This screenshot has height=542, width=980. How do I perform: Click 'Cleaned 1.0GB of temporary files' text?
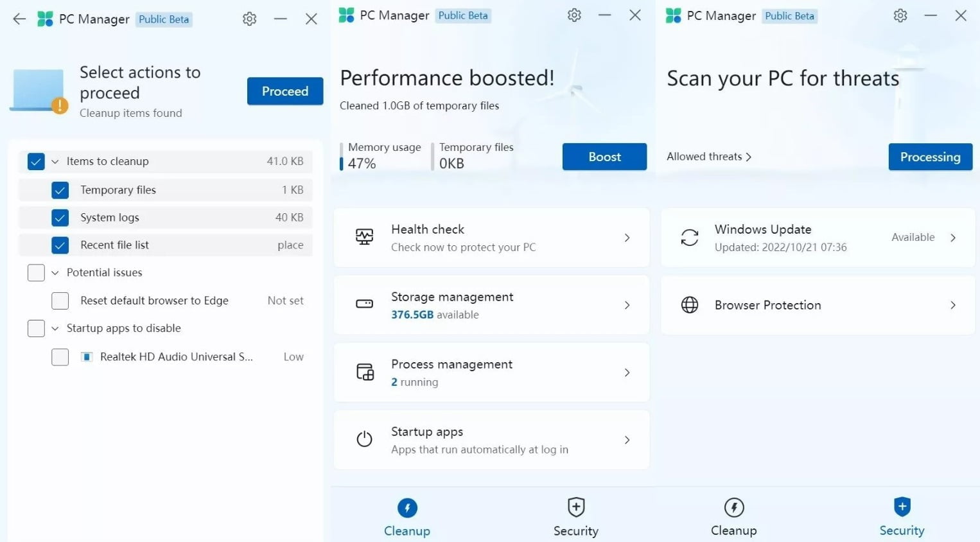coord(419,106)
